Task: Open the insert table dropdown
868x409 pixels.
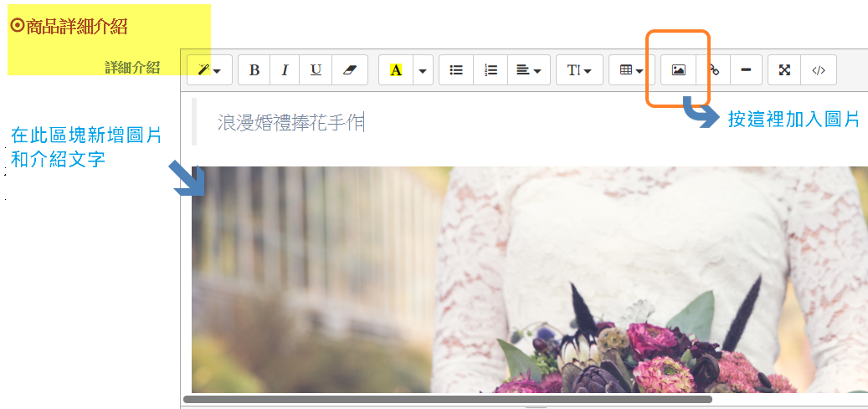Action: point(632,69)
